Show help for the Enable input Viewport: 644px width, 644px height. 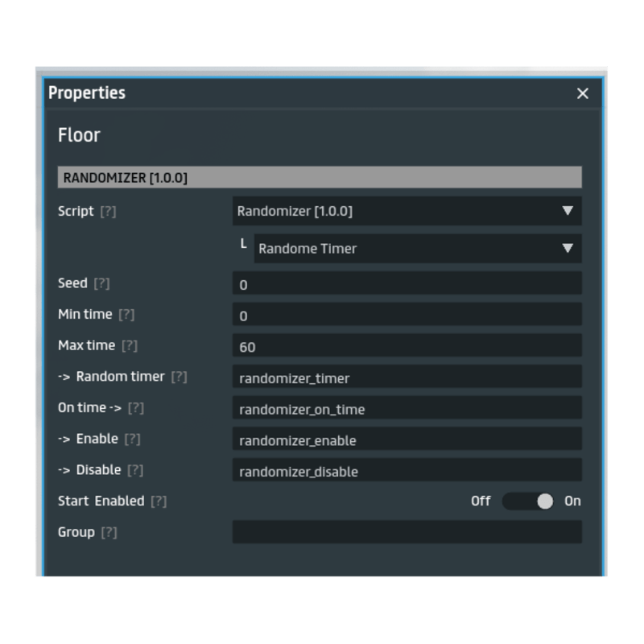point(132,439)
